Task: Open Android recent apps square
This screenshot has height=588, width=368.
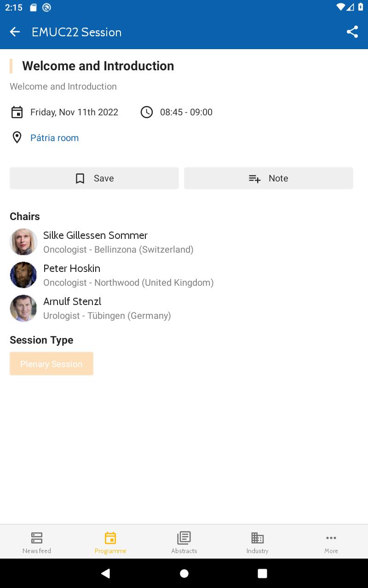Action: click(262, 573)
